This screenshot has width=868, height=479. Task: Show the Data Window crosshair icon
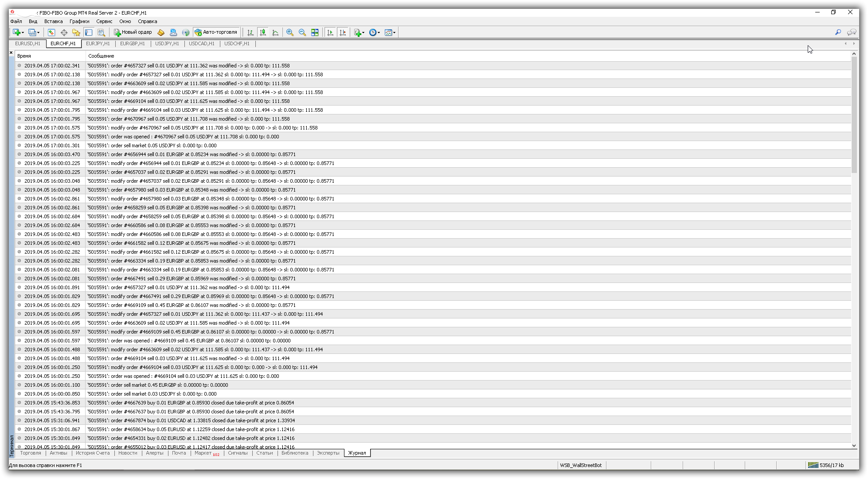point(64,32)
